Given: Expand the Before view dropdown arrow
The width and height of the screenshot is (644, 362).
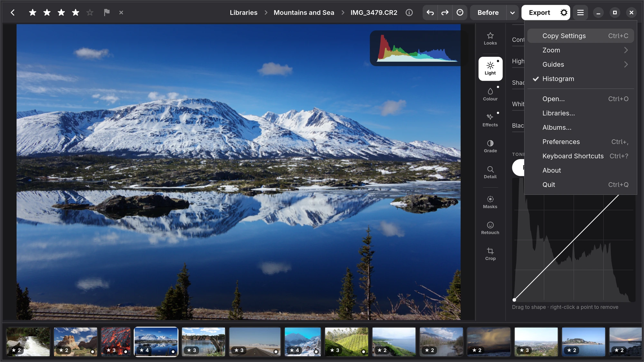Looking at the screenshot, I should tap(512, 13).
